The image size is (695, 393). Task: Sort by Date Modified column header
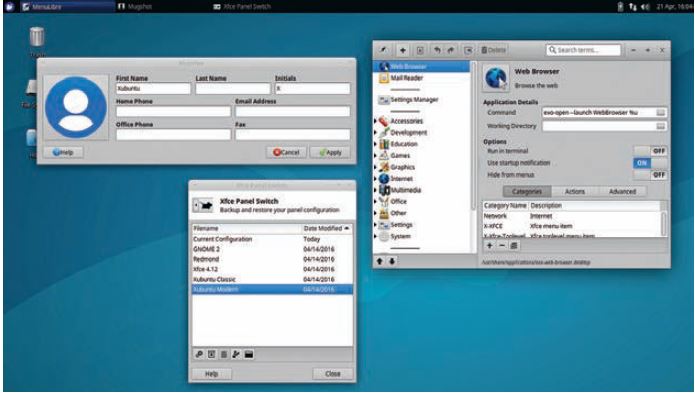click(327, 229)
